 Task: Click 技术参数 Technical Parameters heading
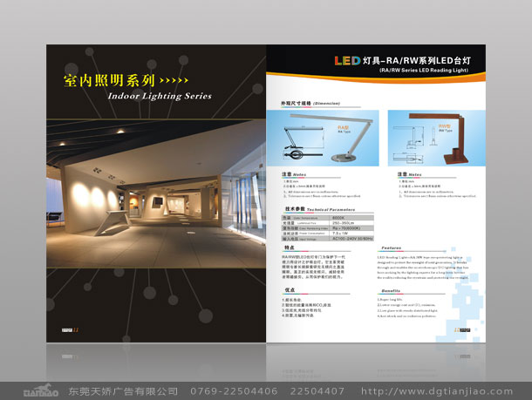click(x=319, y=209)
